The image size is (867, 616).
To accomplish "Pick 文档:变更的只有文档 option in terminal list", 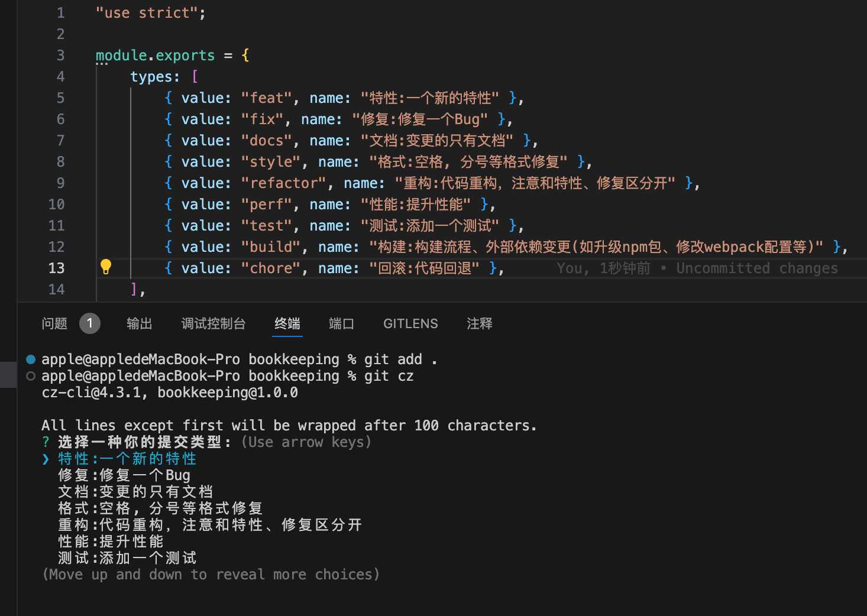I will [135, 492].
